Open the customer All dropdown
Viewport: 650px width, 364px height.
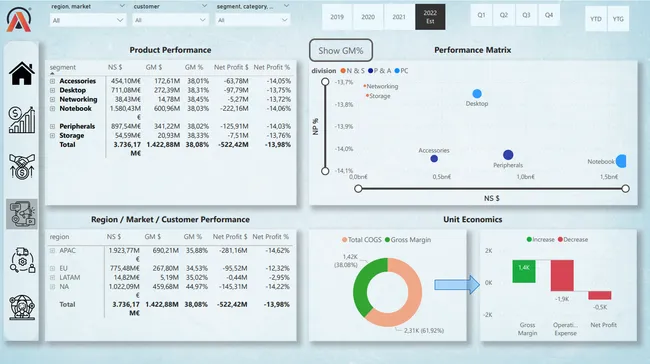(170, 20)
